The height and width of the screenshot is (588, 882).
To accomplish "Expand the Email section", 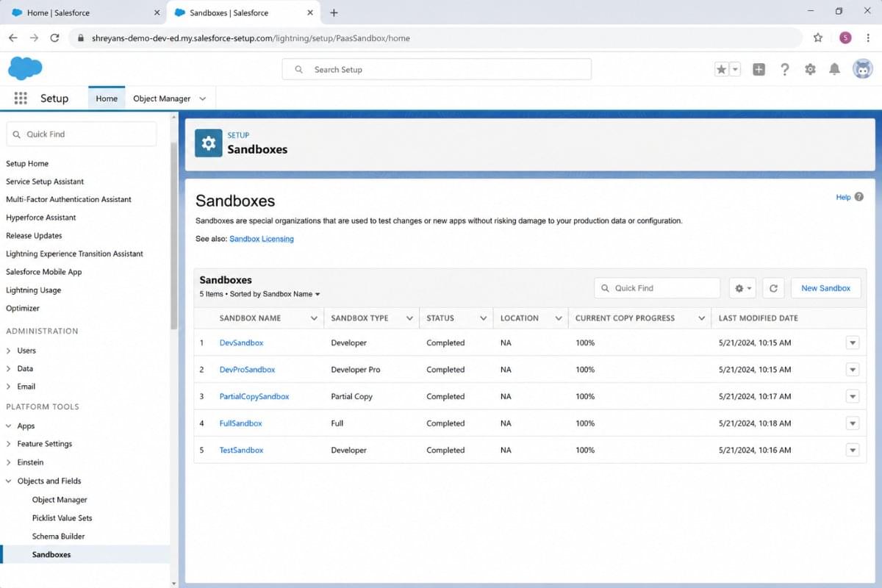I will tap(9, 386).
